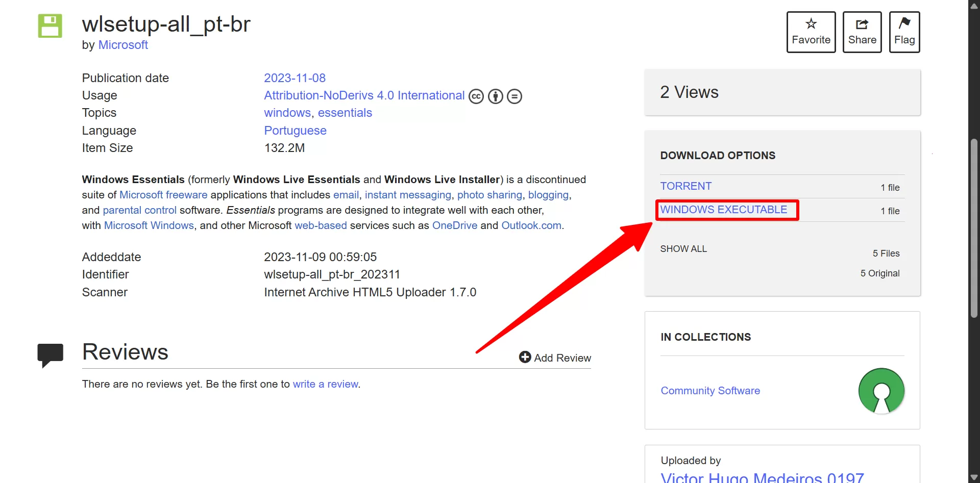Click the Addeddate value 2023-11-09 00:59:05

pyautogui.click(x=320, y=257)
